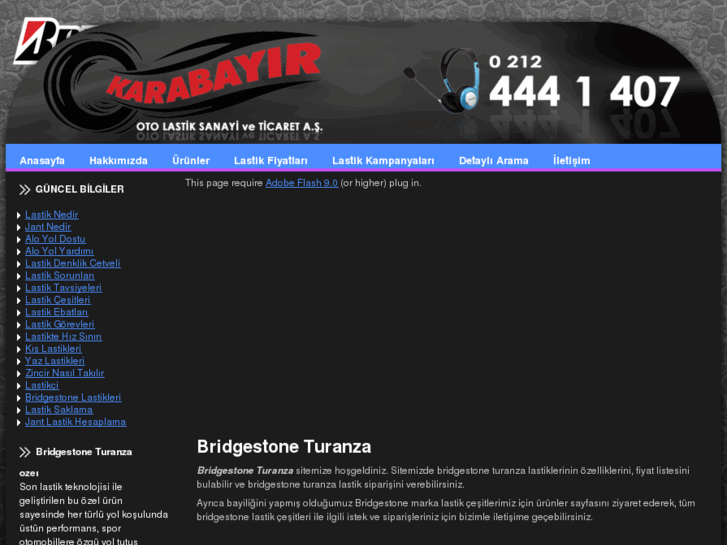Open Lastikte Hız Sınırı link
Screen dimensions: 727x545
(64, 336)
